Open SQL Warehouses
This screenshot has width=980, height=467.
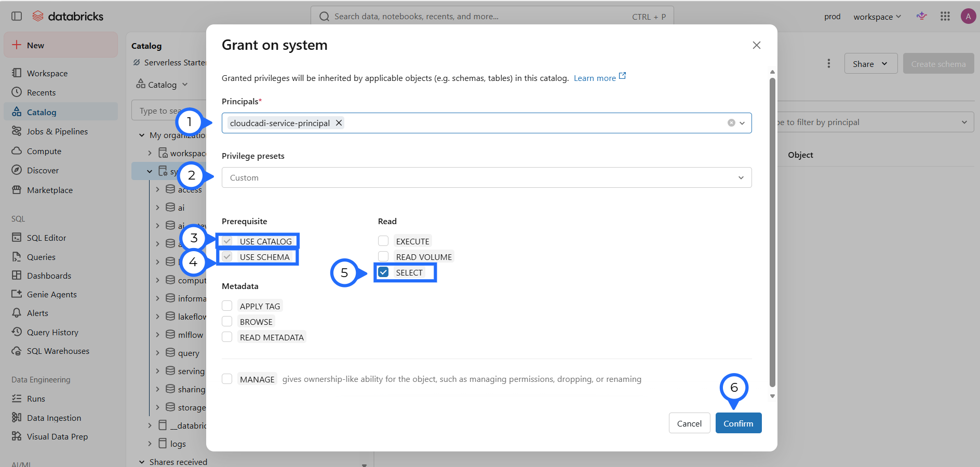(61, 351)
